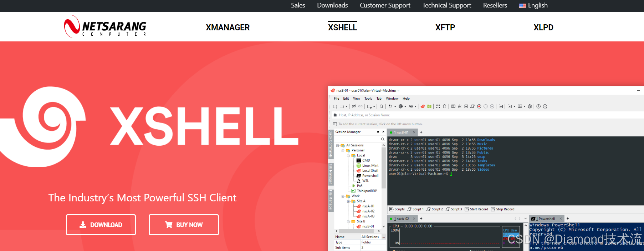Open the dropdown arrow beside Aa font icon
This screenshot has width=644, height=251.
[415, 107]
